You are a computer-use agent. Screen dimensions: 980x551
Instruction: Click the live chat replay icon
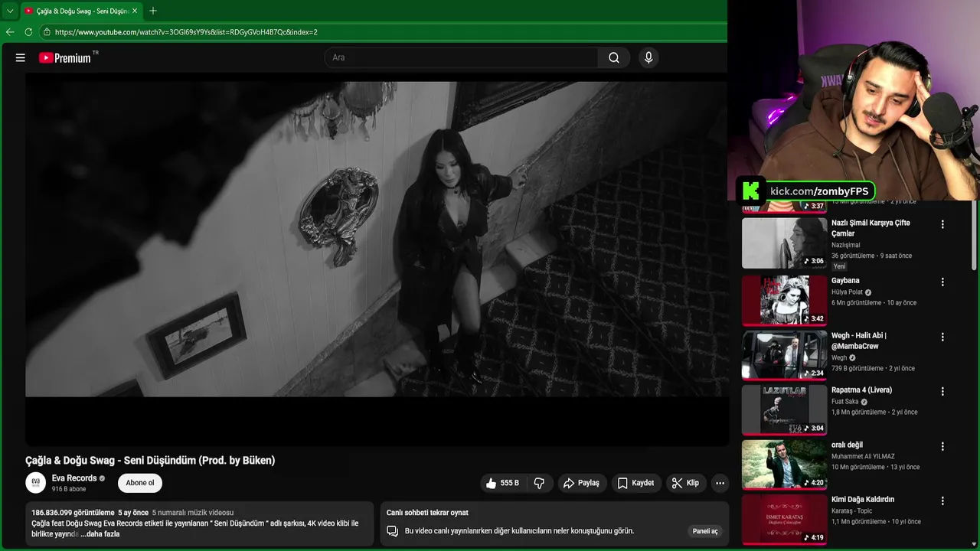click(392, 531)
